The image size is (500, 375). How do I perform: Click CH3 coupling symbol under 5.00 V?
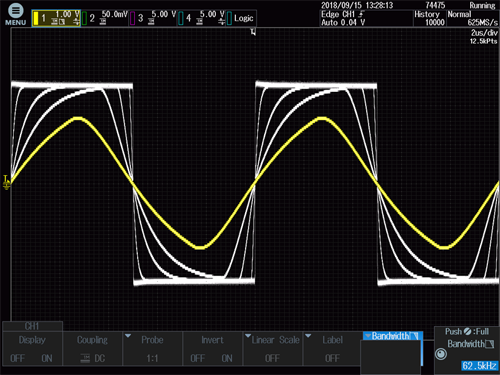pos(151,22)
